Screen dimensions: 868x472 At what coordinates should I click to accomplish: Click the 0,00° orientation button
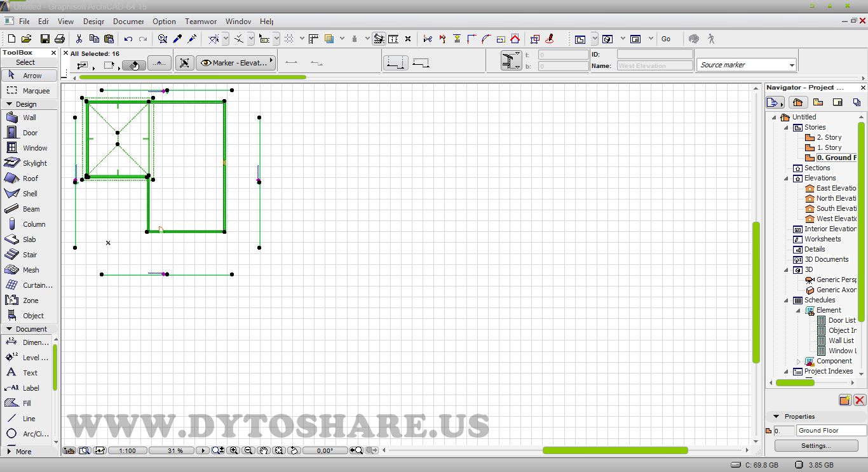coord(325,450)
